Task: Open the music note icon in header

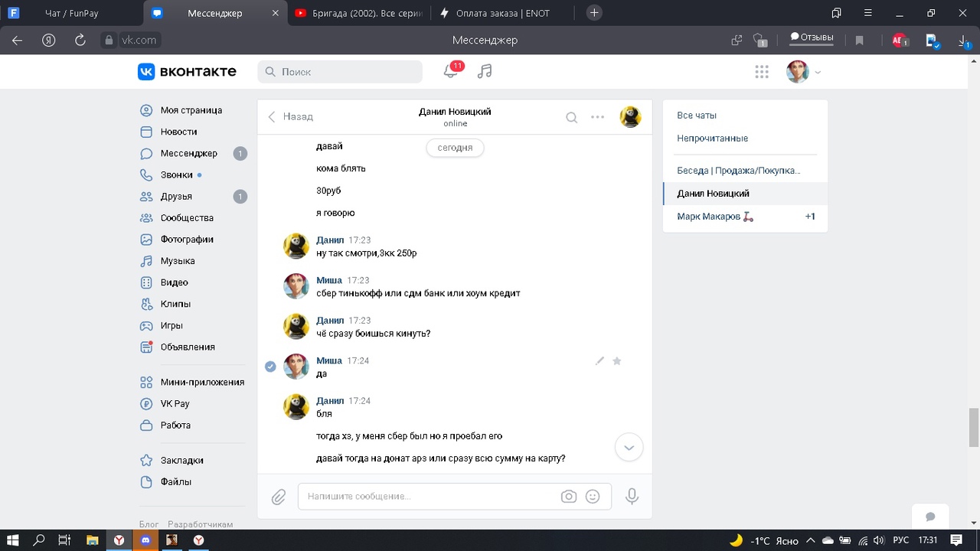Action: [484, 71]
